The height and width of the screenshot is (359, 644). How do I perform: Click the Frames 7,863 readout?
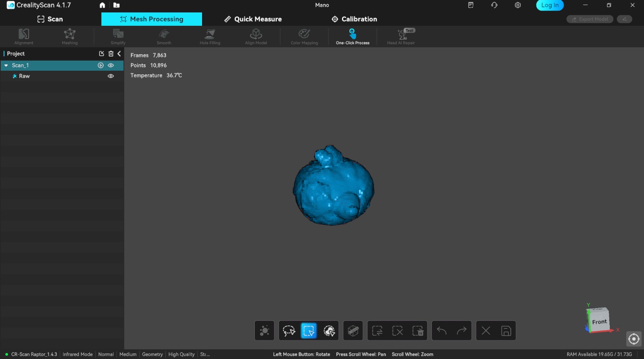click(x=148, y=55)
